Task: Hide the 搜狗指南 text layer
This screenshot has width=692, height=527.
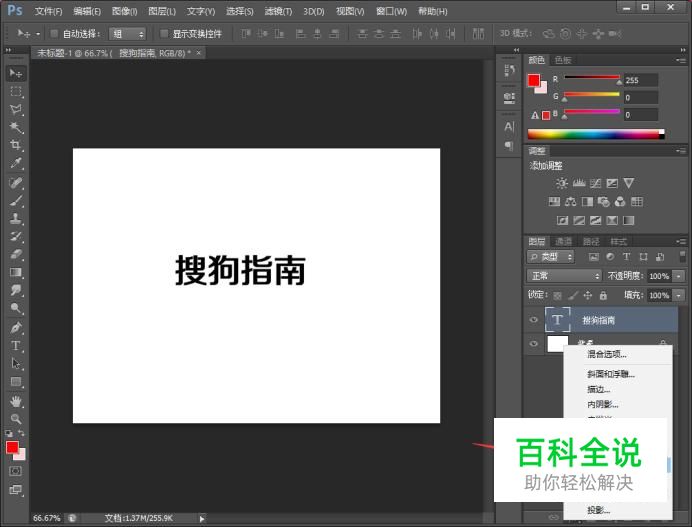Action: point(534,320)
